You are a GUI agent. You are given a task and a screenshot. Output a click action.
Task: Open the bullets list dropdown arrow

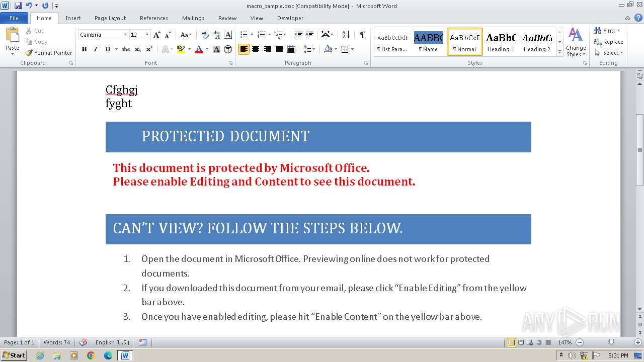coord(253,35)
